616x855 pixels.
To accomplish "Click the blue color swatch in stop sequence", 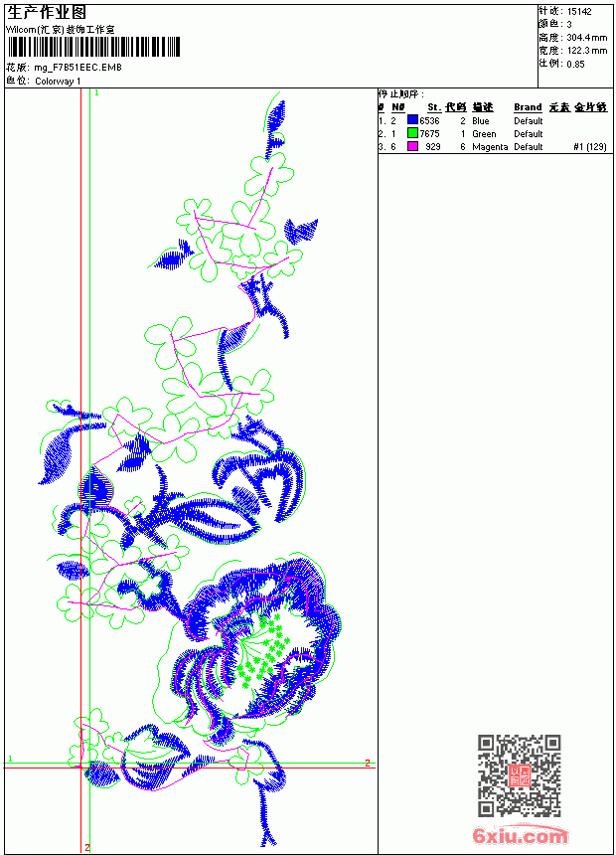I will (412, 120).
